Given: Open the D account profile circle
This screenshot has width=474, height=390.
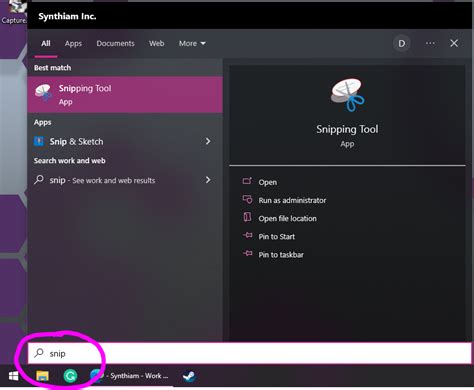Looking at the screenshot, I should click(402, 43).
